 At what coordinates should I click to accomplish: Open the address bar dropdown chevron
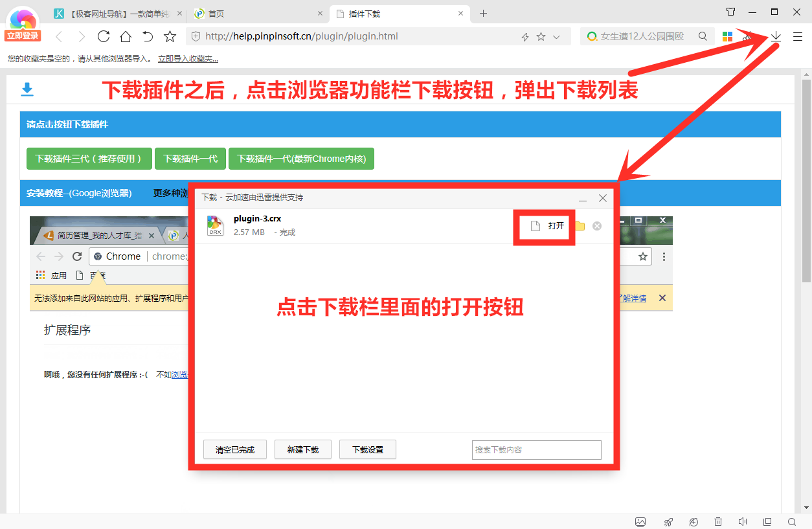(556, 37)
